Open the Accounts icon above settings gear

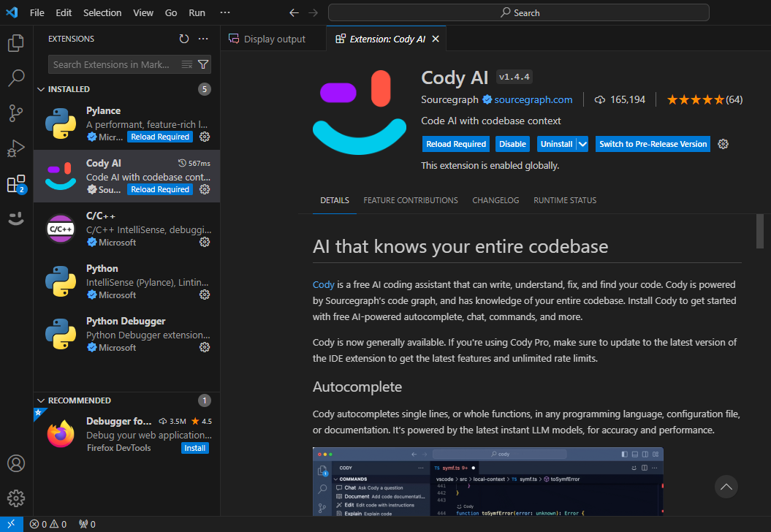(x=16, y=463)
